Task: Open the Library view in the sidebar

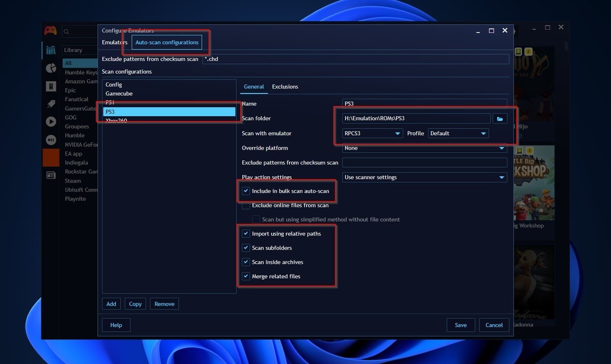Action: pos(51,50)
